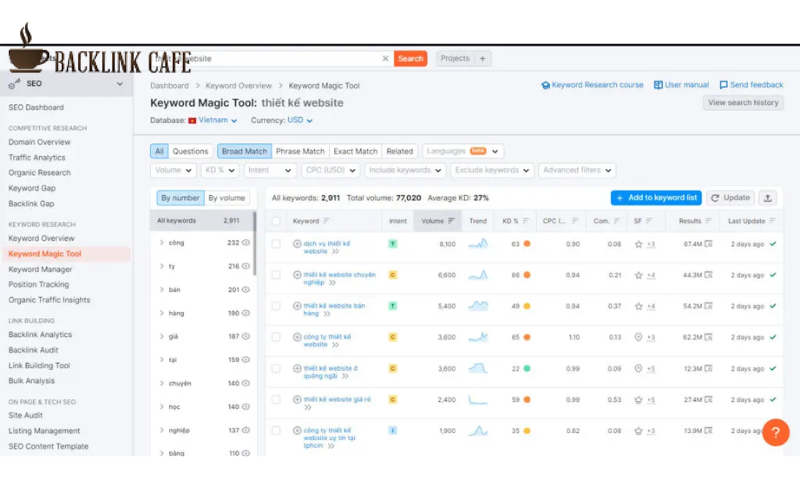Select the Related tab
This screenshot has height=500, width=800.
point(399,152)
